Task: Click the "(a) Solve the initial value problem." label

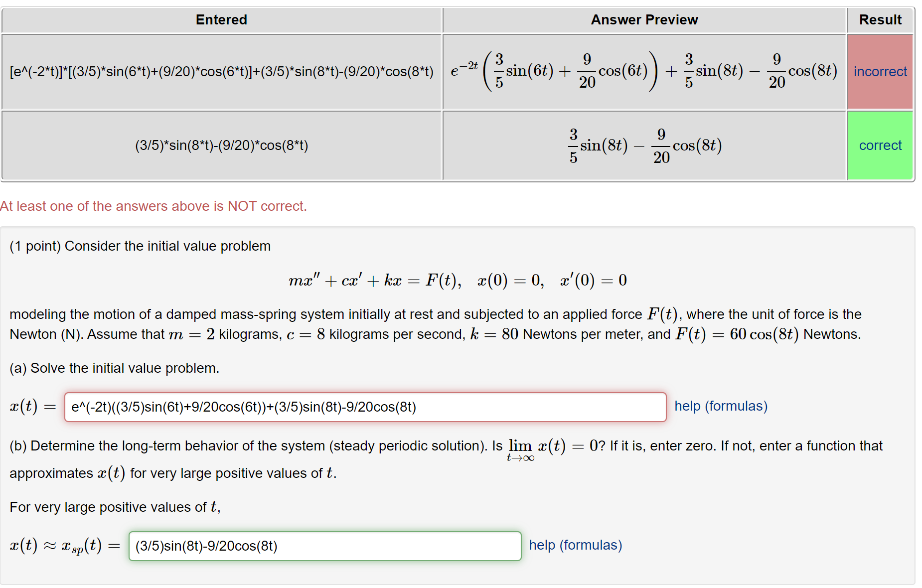Action: 115,368
